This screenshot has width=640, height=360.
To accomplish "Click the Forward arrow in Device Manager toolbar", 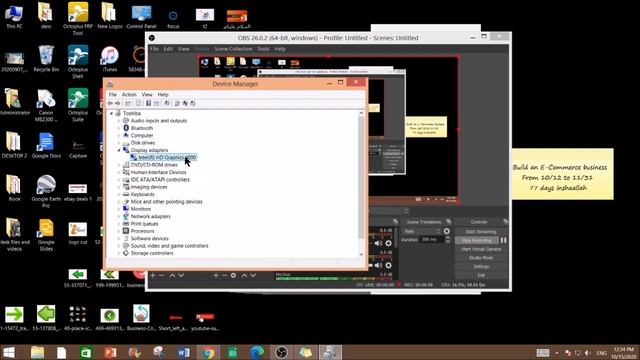I will 118,103.
